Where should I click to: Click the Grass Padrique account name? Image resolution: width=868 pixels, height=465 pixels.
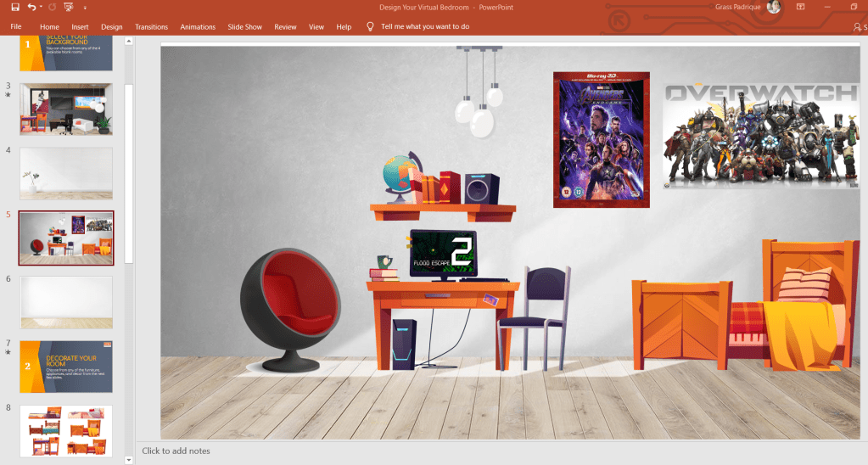point(737,8)
